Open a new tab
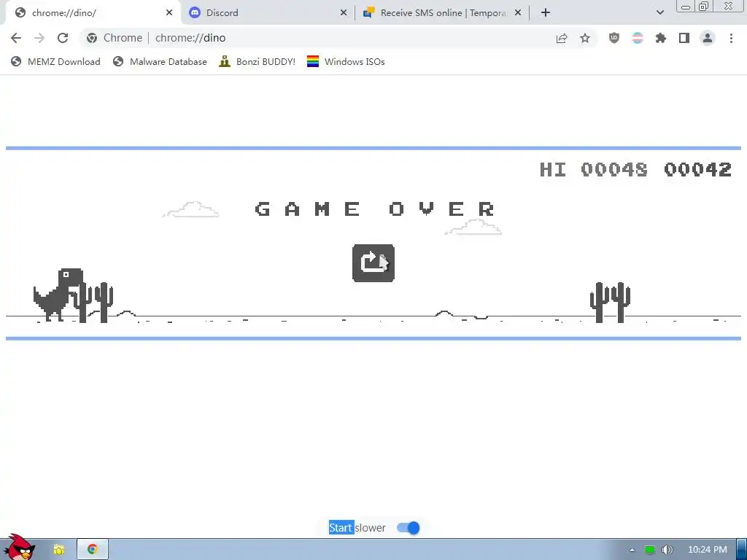 546,13
